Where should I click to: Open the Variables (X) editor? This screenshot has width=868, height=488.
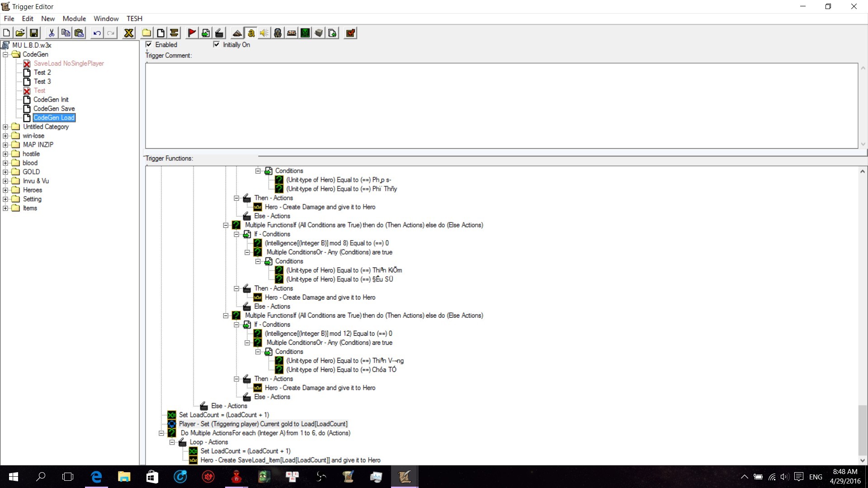pyautogui.click(x=129, y=33)
